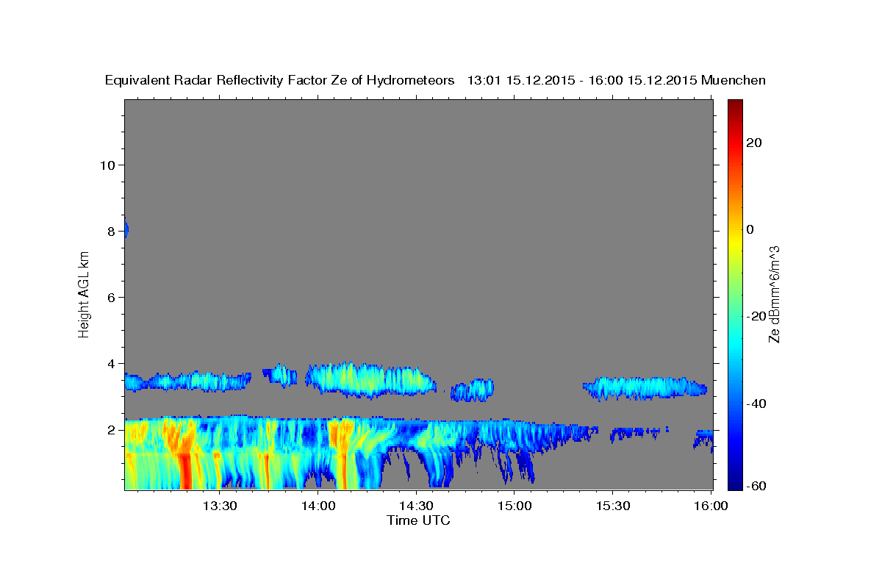Click the '13:30' time tick label
Image resolution: width=882 pixels, height=588 pixels.
220,506
